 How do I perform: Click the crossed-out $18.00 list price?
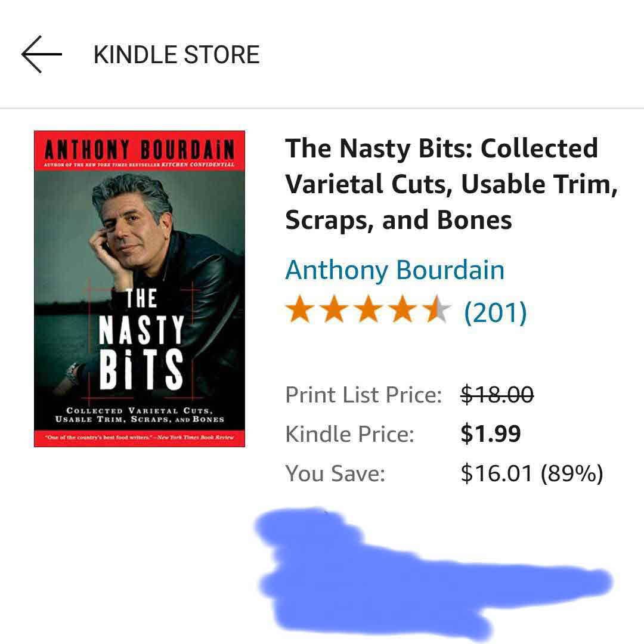[x=497, y=394]
